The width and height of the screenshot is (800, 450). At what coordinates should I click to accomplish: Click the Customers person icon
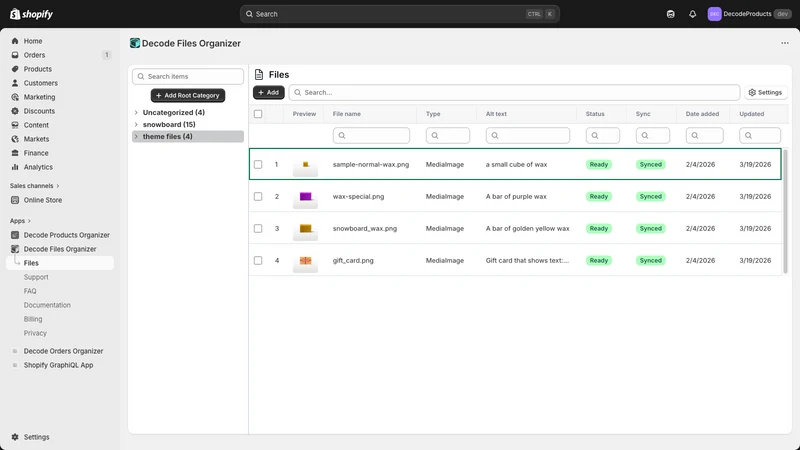pyautogui.click(x=15, y=83)
